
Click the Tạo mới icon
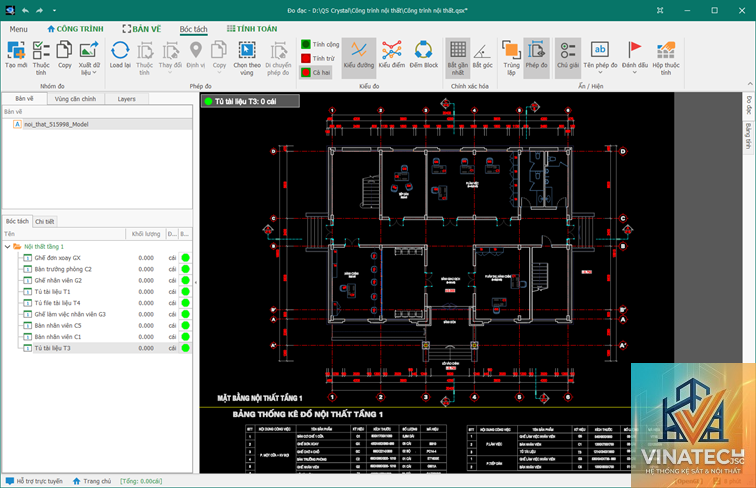16,50
